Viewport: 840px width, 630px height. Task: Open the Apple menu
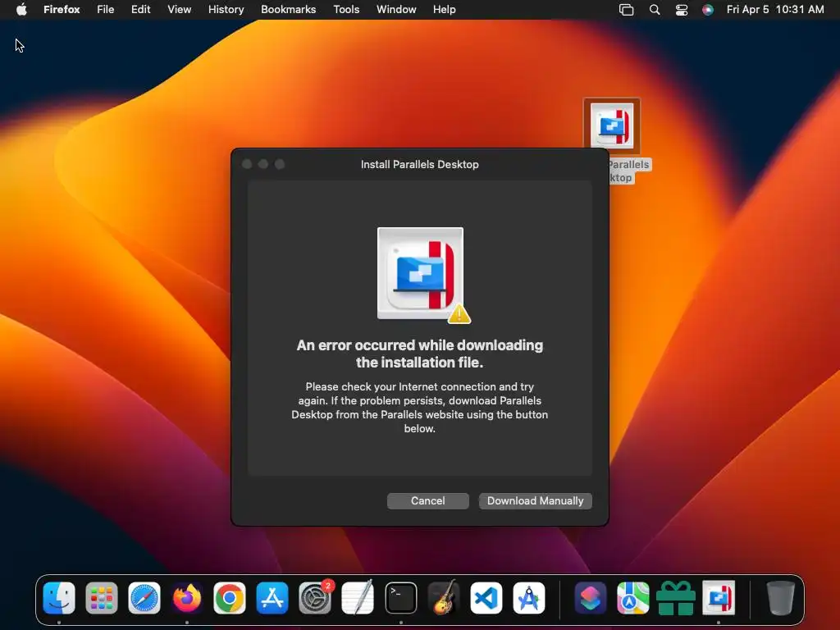point(21,10)
